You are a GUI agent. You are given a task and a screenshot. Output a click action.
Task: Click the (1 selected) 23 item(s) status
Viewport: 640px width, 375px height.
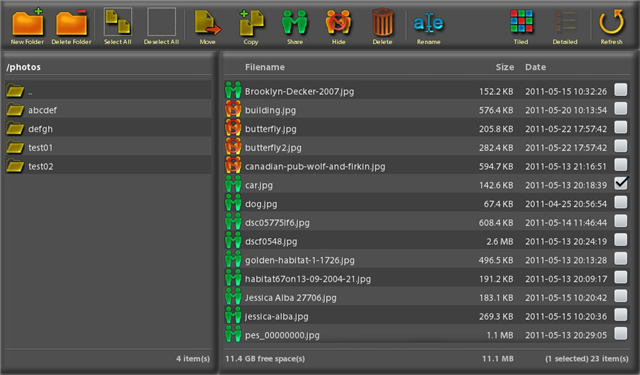coord(587,359)
